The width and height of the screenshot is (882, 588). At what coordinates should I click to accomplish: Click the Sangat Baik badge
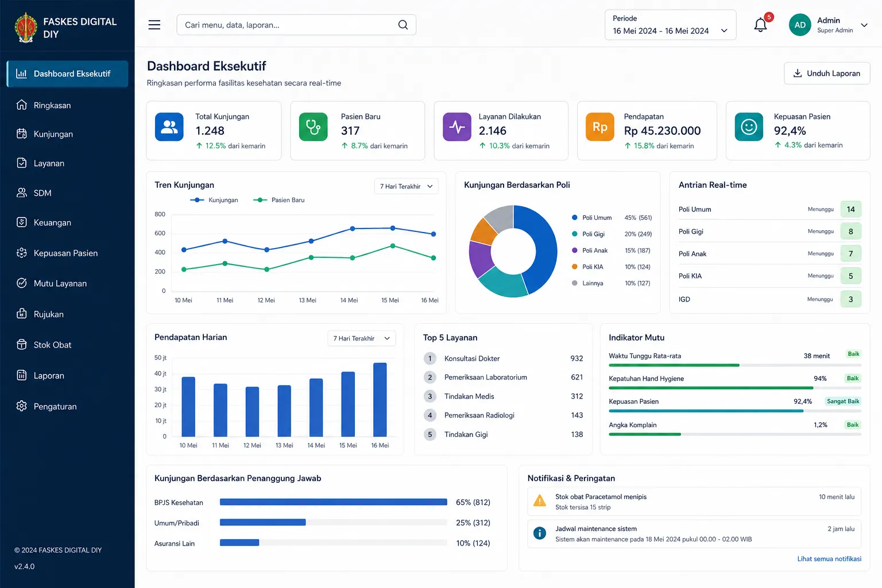[843, 401]
